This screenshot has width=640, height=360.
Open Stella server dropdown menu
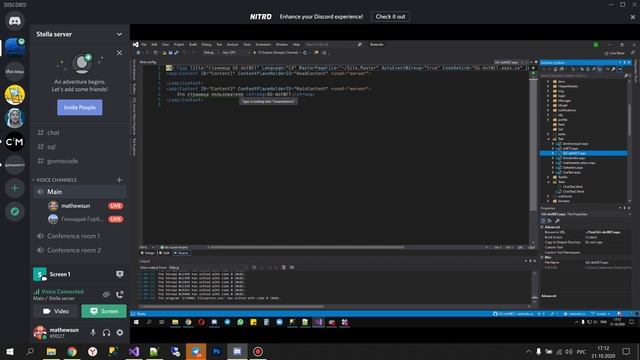coord(119,34)
